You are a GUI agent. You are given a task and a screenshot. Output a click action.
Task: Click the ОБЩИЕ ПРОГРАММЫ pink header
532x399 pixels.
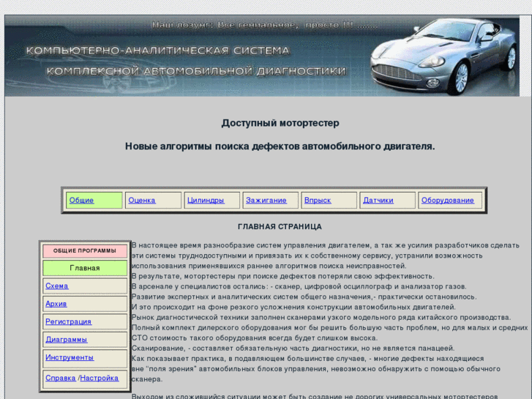coord(85,250)
